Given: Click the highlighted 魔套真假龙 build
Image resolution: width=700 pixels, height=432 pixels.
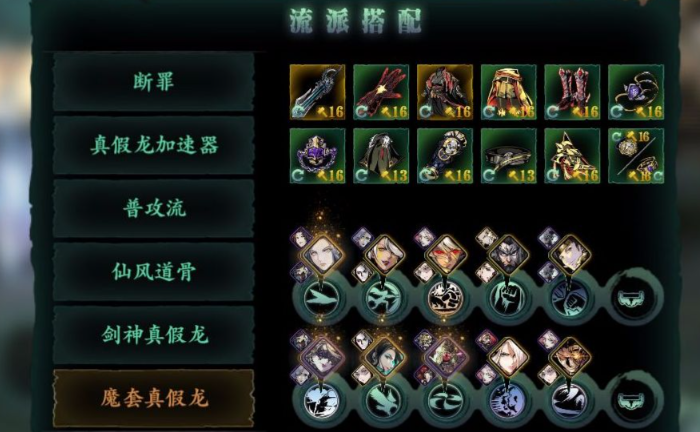Looking at the screenshot, I should [154, 398].
